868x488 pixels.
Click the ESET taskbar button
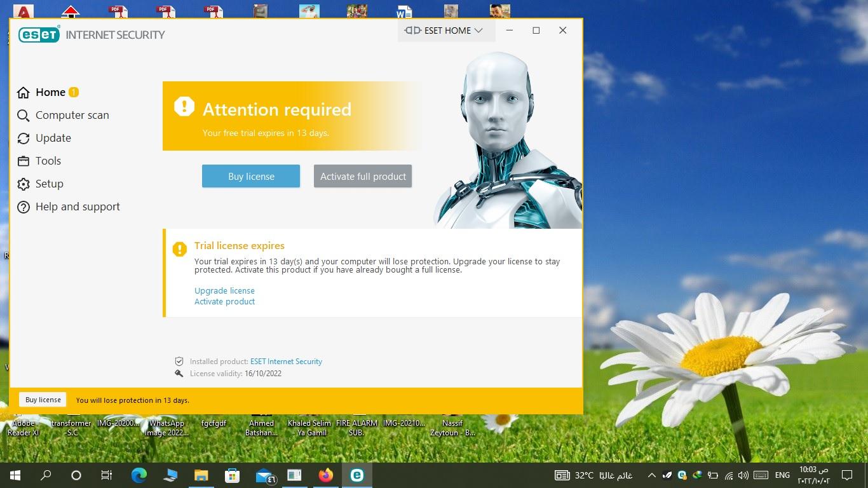tap(357, 475)
